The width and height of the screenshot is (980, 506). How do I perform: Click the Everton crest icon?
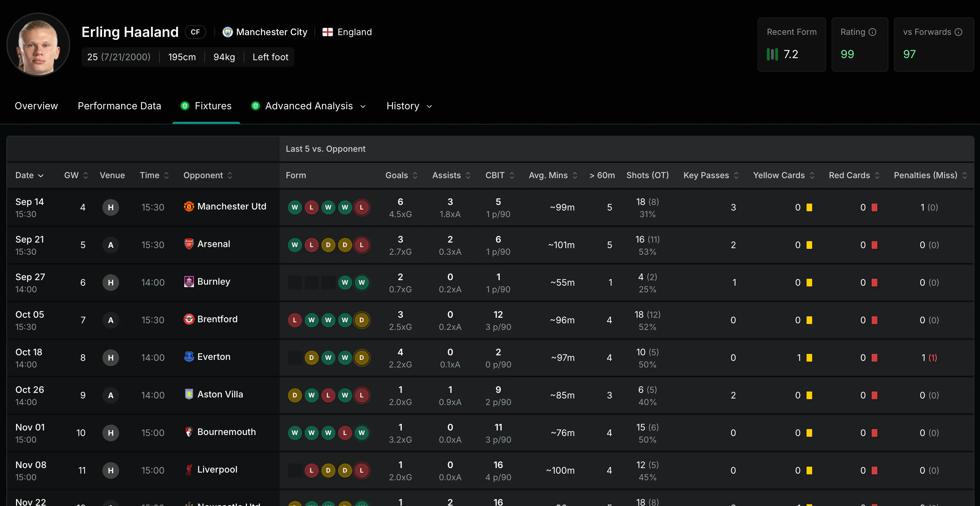point(189,357)
